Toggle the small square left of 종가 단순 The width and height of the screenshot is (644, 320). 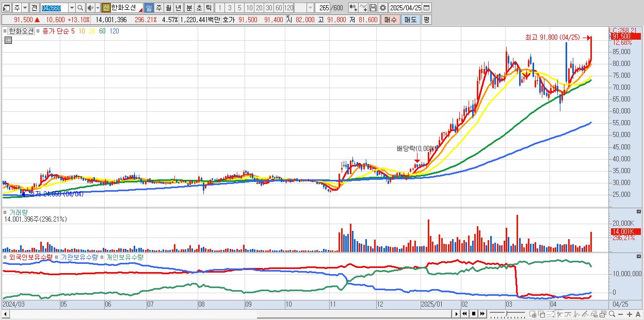click(38, 31)
